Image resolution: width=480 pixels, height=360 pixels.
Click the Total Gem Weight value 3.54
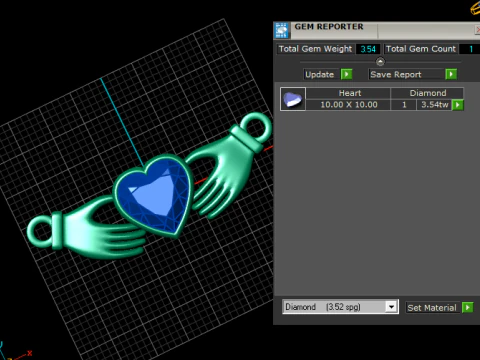[368, 49]
